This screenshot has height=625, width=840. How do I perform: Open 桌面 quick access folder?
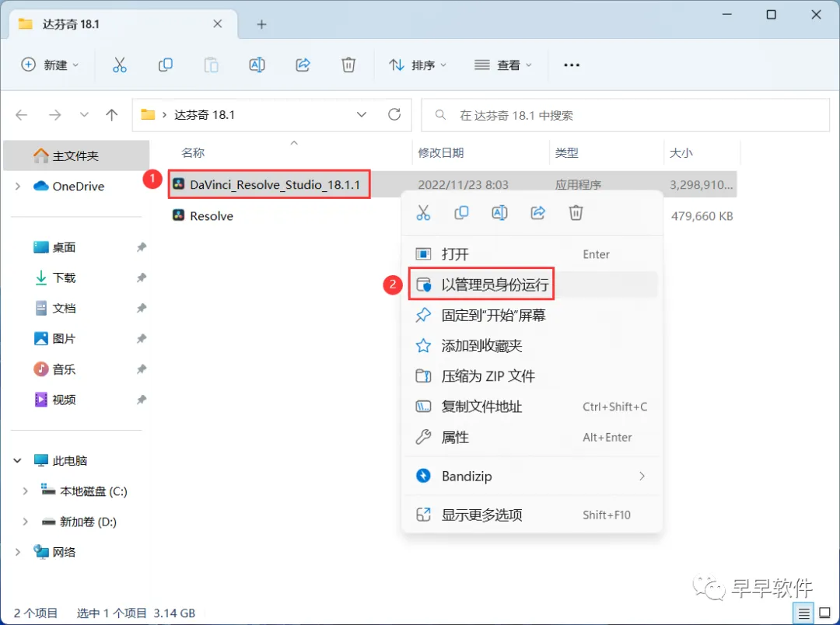point(64,247)
